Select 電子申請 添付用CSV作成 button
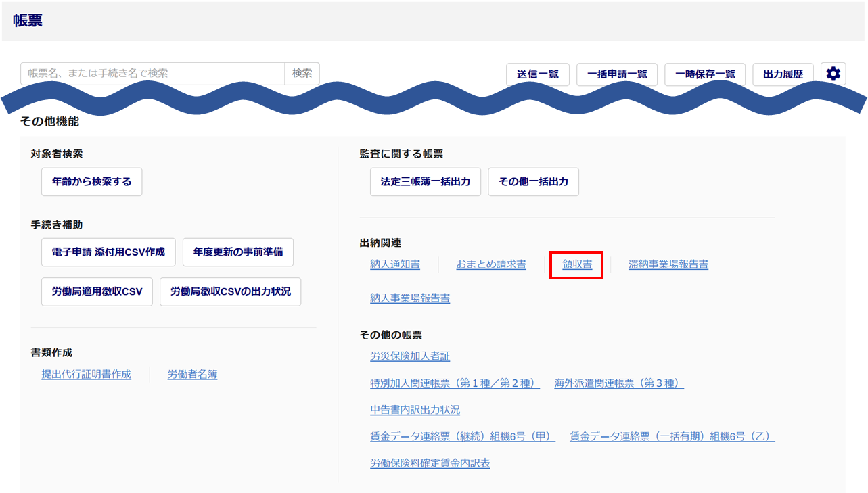This screenshot has width=868, height=493. tap(108, 252)
